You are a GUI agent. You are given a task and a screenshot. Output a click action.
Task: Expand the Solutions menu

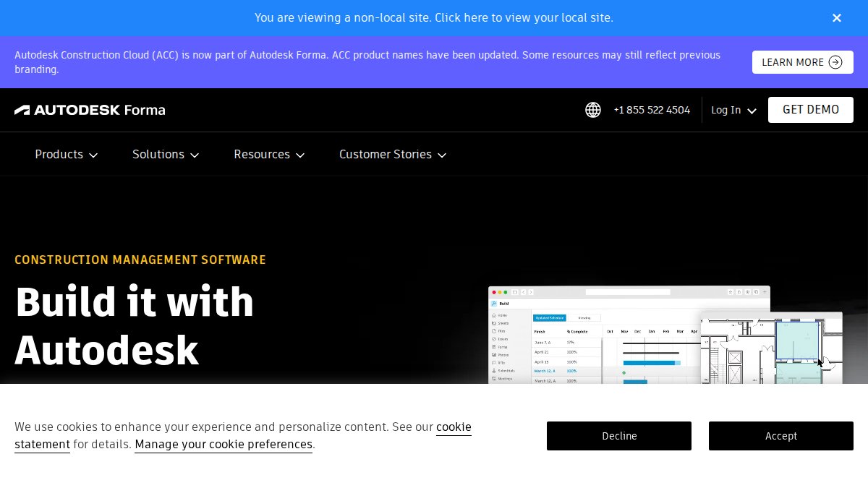tap(166, 154)
